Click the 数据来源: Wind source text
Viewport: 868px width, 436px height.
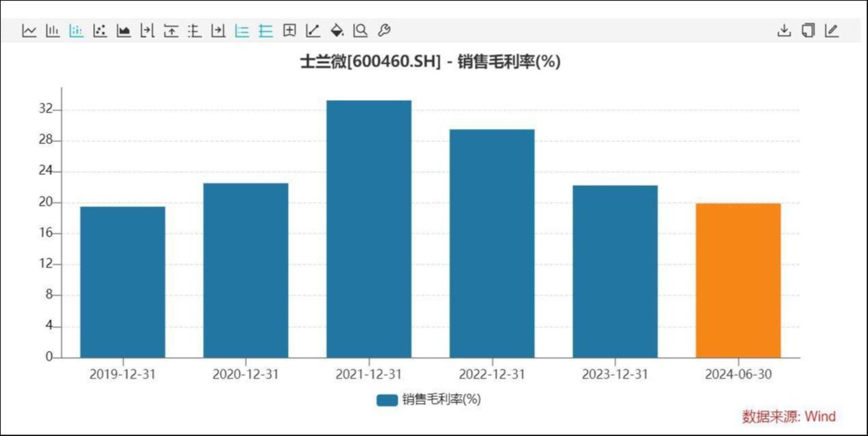tap(789, 416)
